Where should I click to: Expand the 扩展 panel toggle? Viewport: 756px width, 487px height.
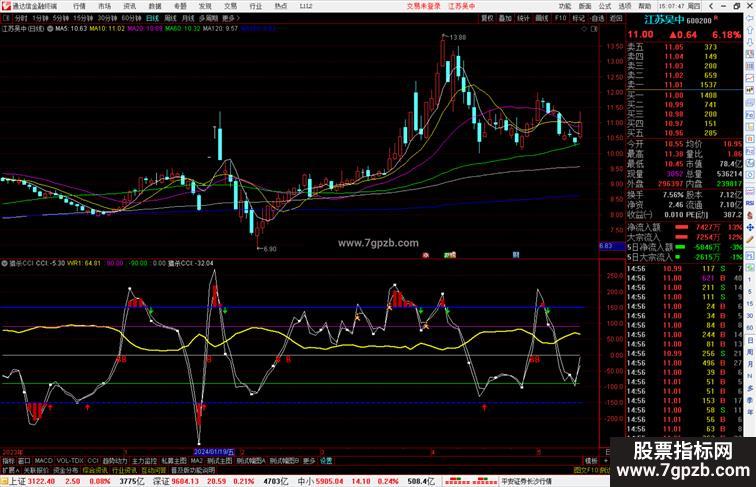pyautogui.click(x=10, y=470)
